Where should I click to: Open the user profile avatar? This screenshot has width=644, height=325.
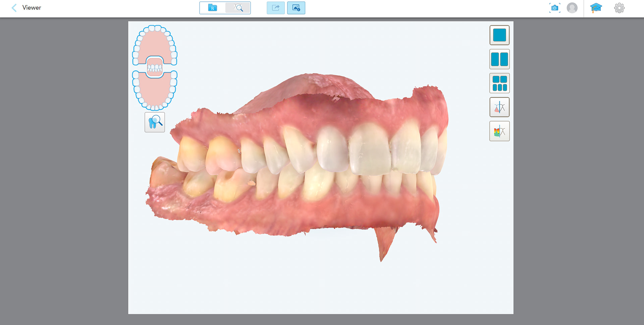[x=572, y=8]
